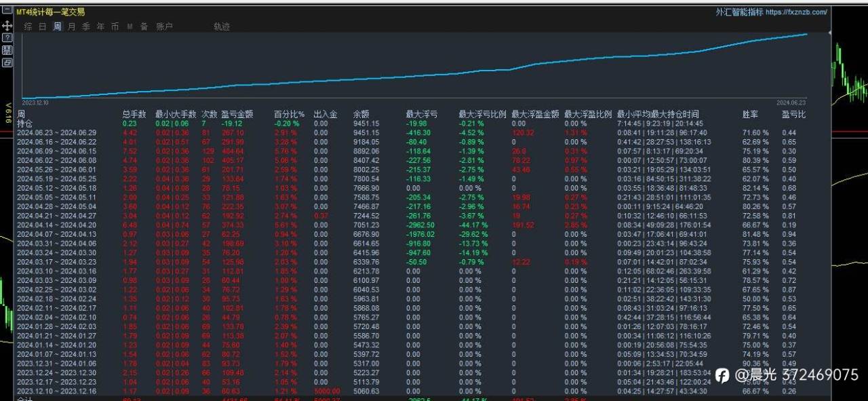Switch to the 日 daily statistics tab

click(43, 26)
